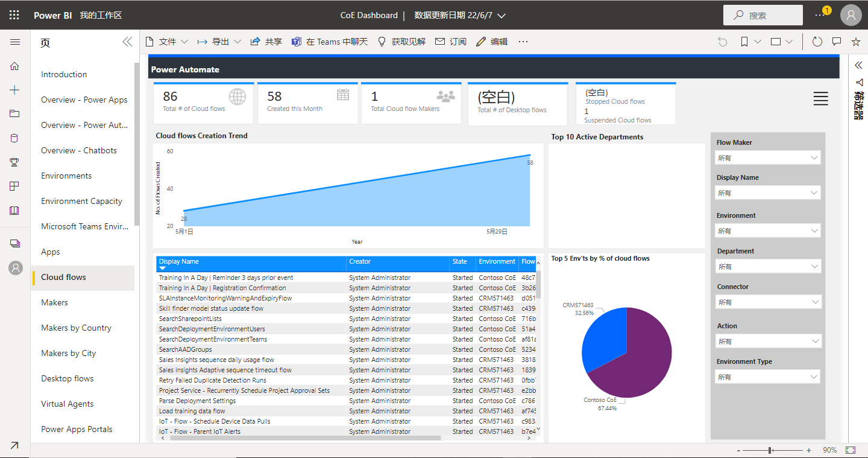Open the report hamburger menu icon

pyautogui.click(x=820, y=99)
